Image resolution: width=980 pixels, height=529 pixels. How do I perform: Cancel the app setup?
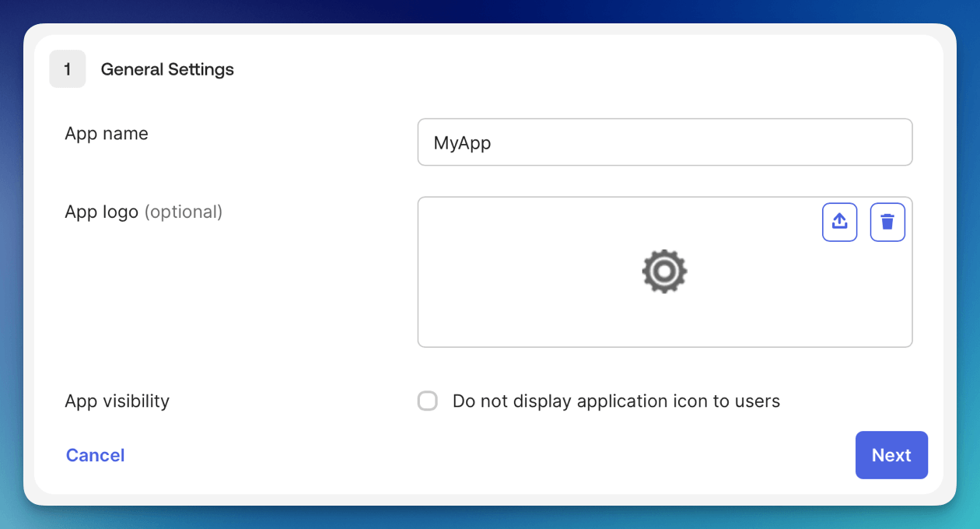tap(95, 455)
